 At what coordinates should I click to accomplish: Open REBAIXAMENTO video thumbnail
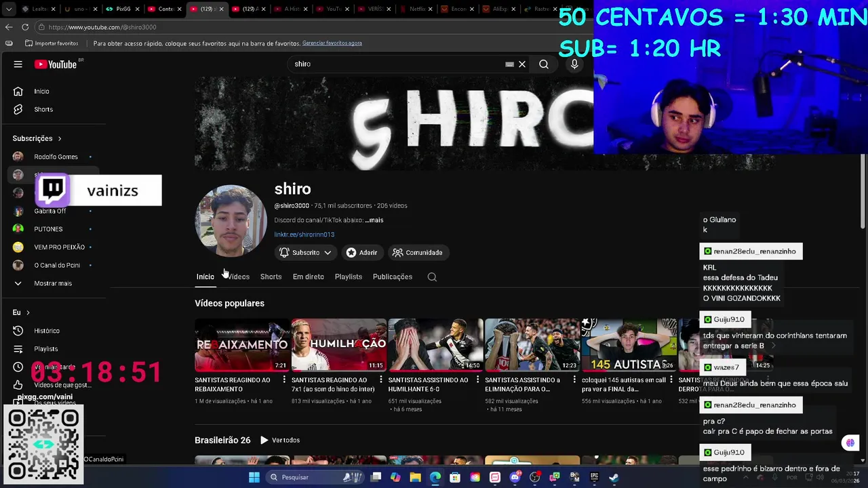[242, 345]
